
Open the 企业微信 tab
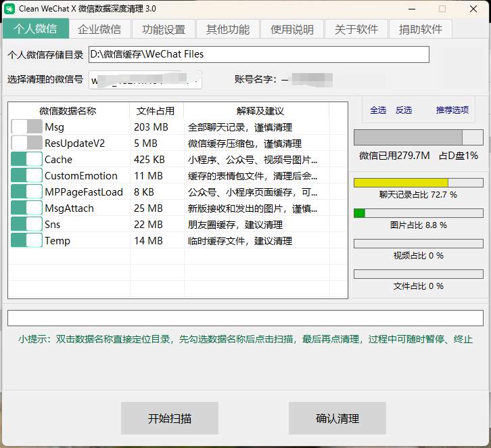[99, 29]
